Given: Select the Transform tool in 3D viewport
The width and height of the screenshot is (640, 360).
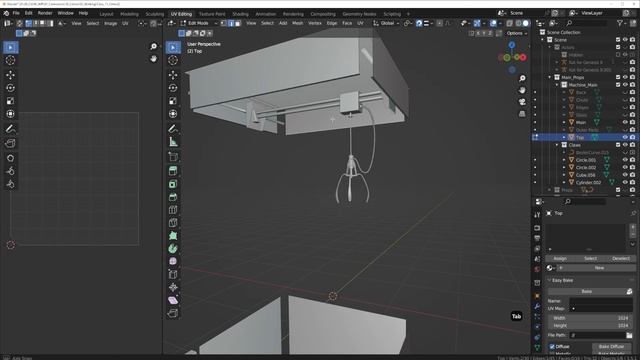Looking at the screenshot, I should [x=173, y=114].
